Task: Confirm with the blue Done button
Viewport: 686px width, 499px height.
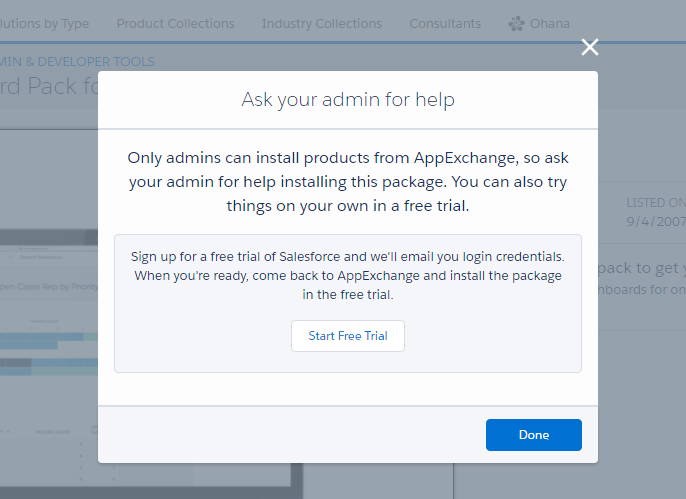Action: click(533, 435)
